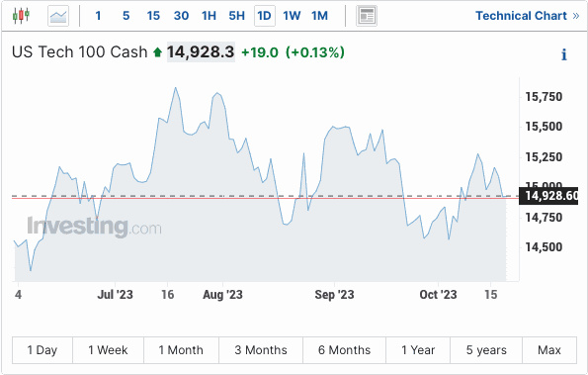588x375 pixels.
Task: Select the 1M interval
Action: pyautogui.click(x=319, y=16)
